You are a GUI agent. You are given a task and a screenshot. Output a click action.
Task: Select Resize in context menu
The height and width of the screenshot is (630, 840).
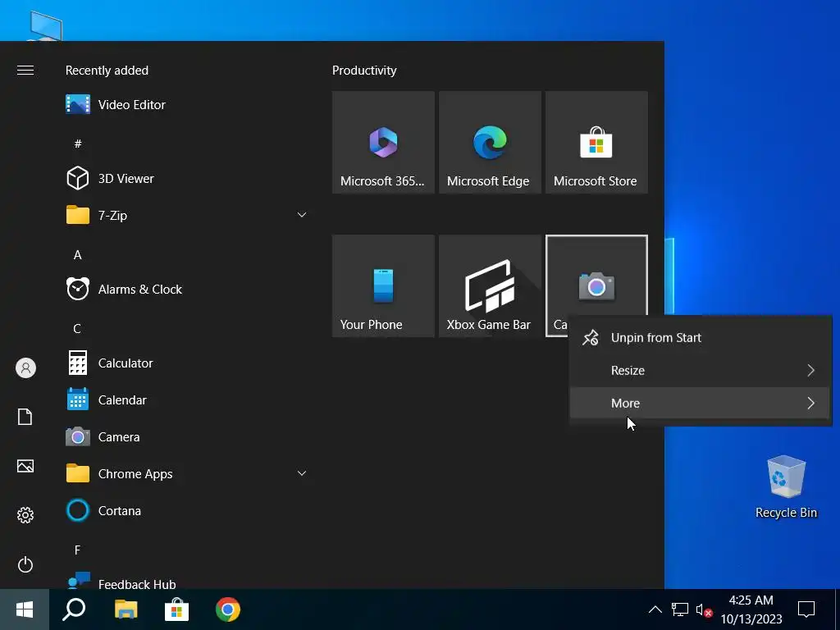[x=700, y=370]
